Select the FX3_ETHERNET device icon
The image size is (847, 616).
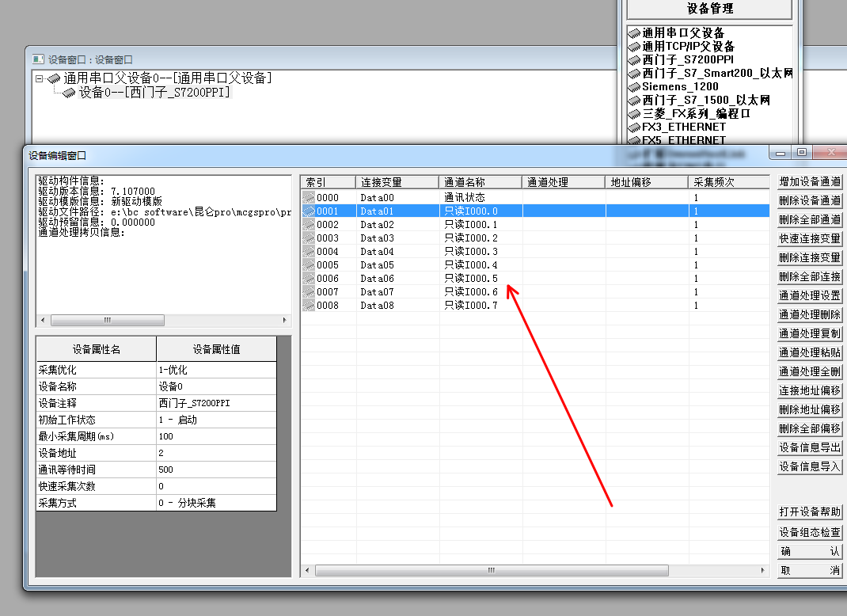[x=634, y=127]
